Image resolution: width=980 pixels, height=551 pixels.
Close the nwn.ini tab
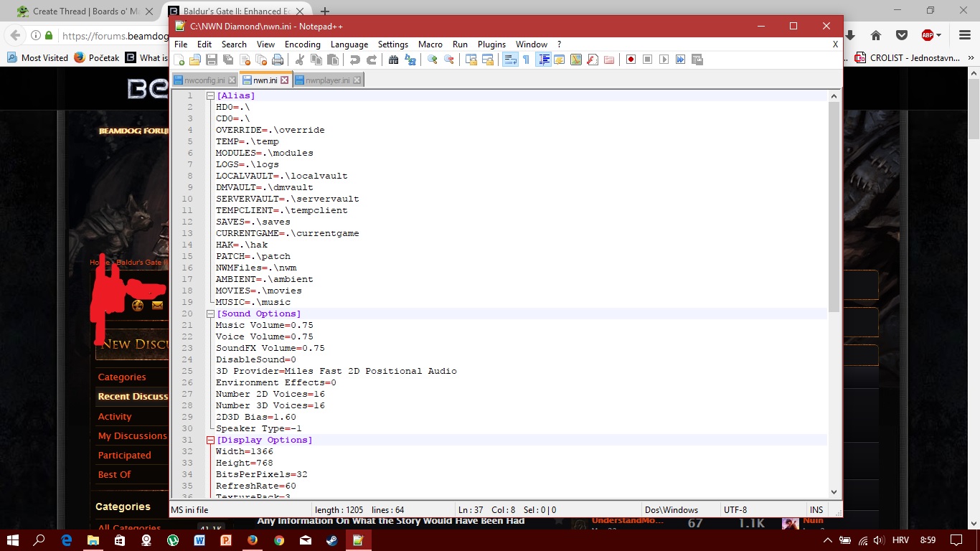(x=284, y=80)
